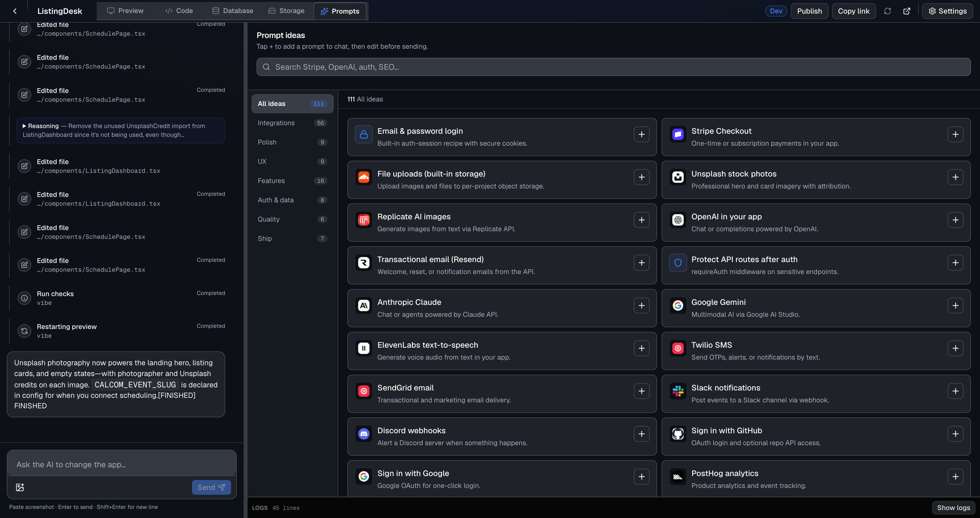
Task: Expand the Reasoning disclosure triangle
Action: pyautogui.click(x=24, y=126)
